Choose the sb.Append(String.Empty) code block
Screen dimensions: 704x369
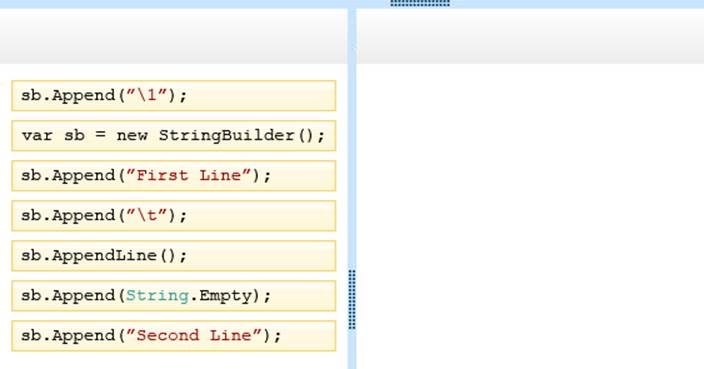click(174, 296)
